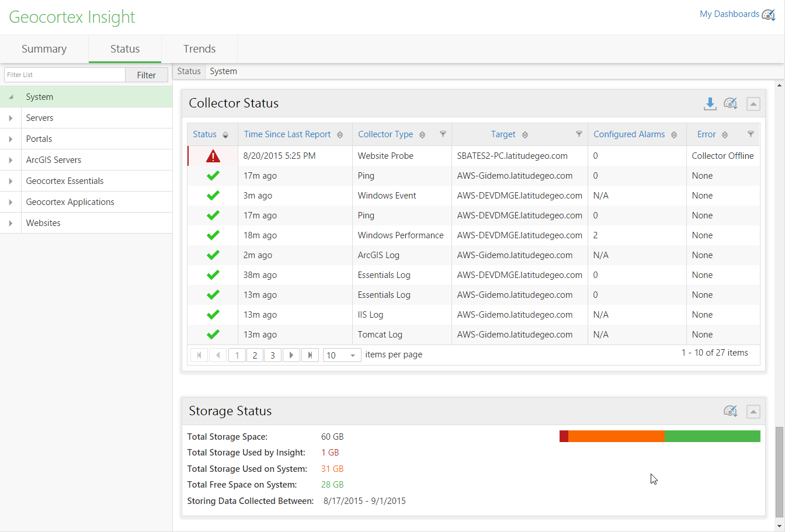Focus the Filter List input field
785x532 pixels.
(x=65, y=75)
